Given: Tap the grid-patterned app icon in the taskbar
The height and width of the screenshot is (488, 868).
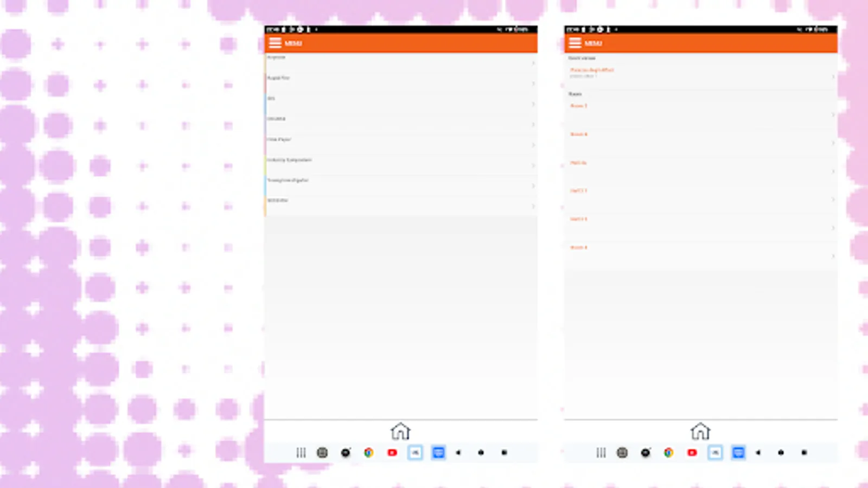Looking at the screenshot, I should coord(323,453).
